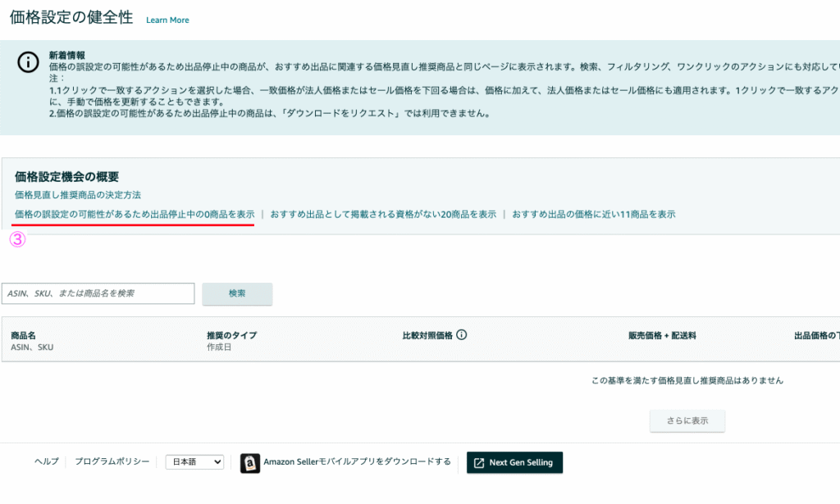The width and height of the screenshot is (840, 504).
Task: Click the pink circled number 3 marker
Action: [x=17, y=240]
